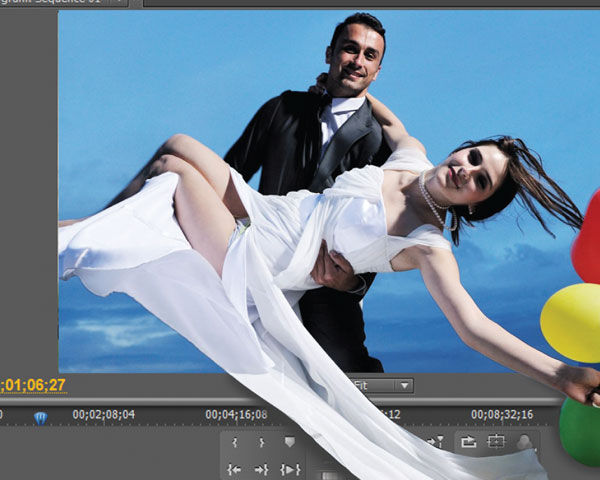Click the Set In Point button
The width and height of the screenshot is (600, 480).
(235, 442)
